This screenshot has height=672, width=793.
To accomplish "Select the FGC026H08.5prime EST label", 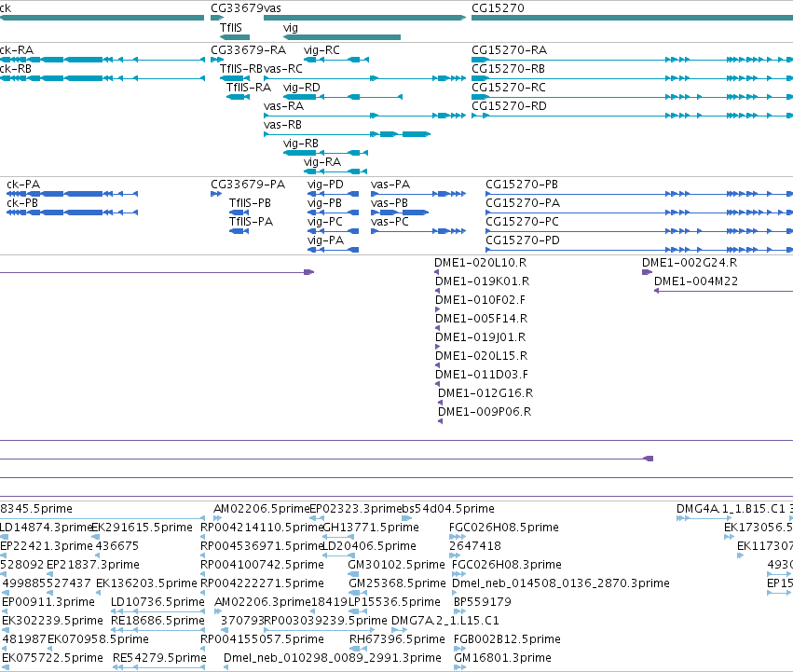I will pyautogui.click(x=504, y=528).
